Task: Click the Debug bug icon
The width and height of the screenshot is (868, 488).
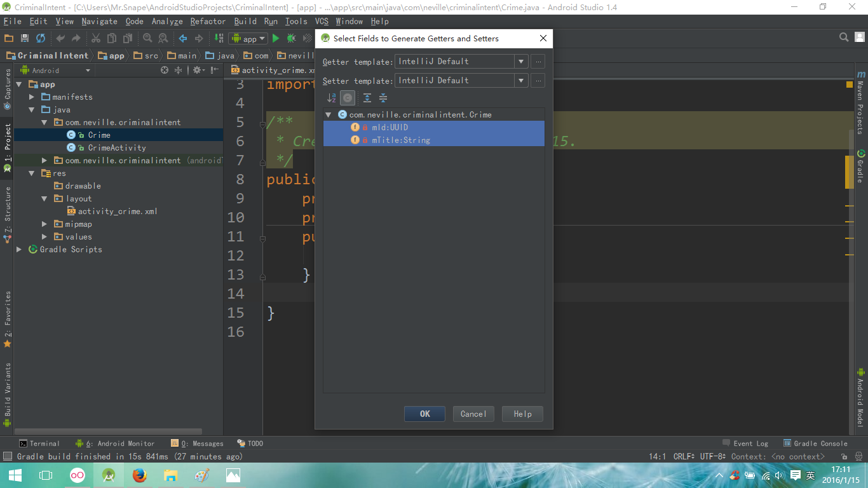Action: [291, 39]
